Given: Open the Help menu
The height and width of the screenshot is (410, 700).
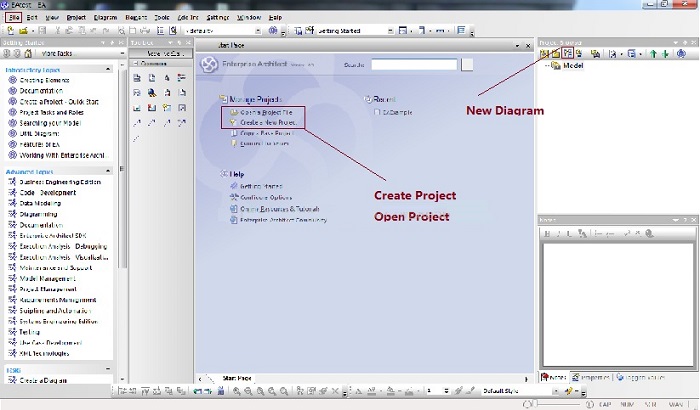Looking at the screenshot, I should [x=275, y=17].
